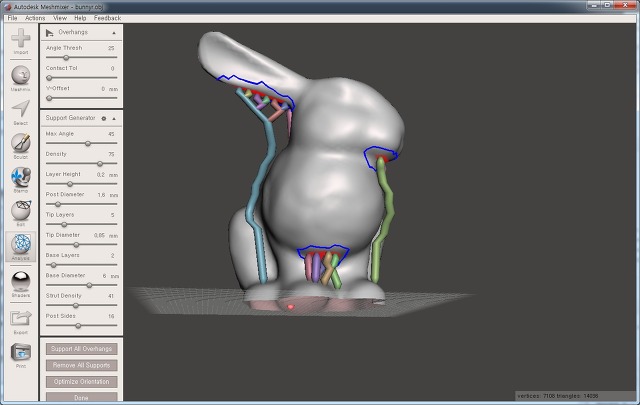Click the vertices and triangles status text
640x405 pixels.
pos(558,396)
